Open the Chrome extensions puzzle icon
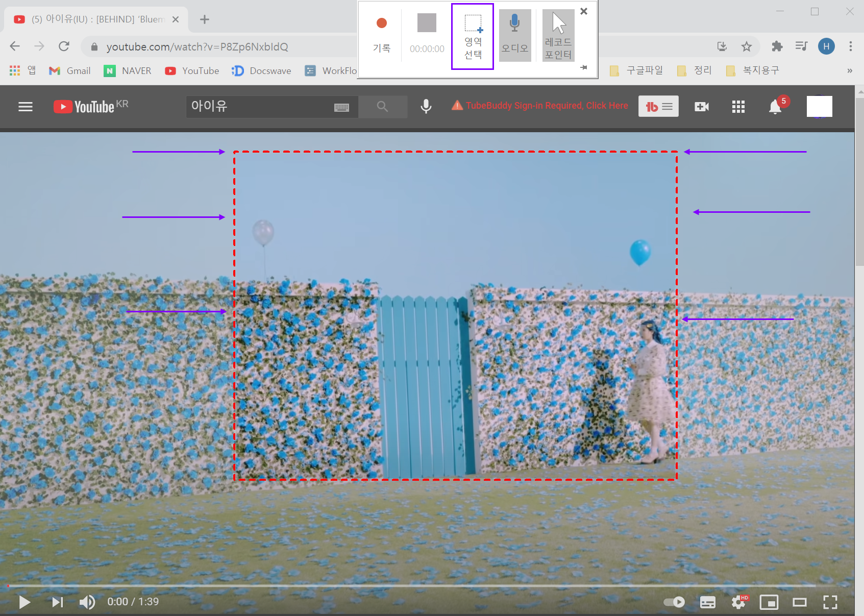Screen dimensions: 864x616 click(x=777, y=46)
